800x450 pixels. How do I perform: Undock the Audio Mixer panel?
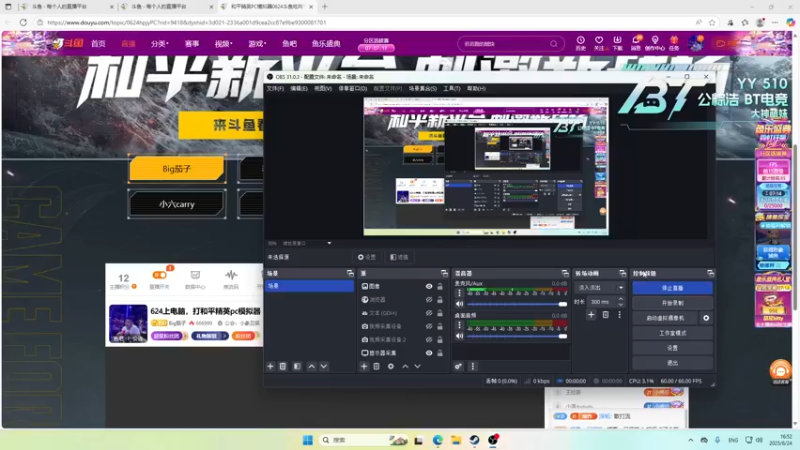point(565,273)
